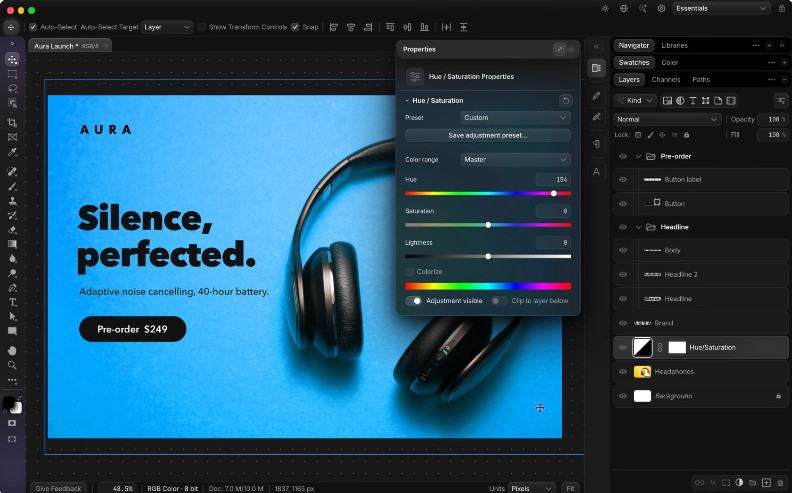Click the Add layer style fx icon
Viewport: 792px width, 493px height.
click(713, 482)
